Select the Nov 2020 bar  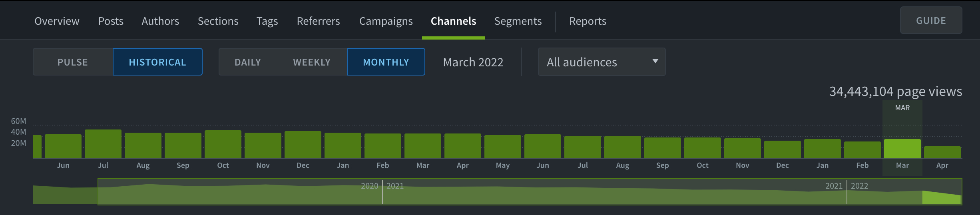263,145
